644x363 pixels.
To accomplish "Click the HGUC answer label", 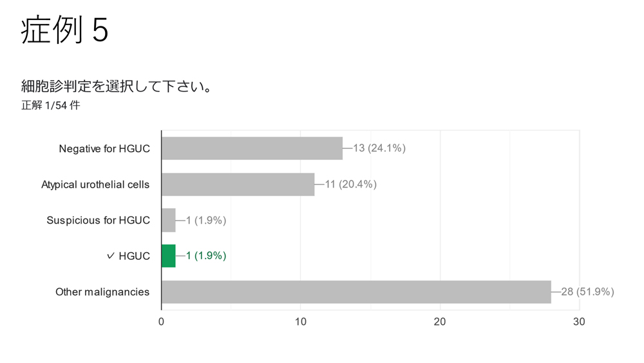I will pyautogui.click(x=135, y=256).
